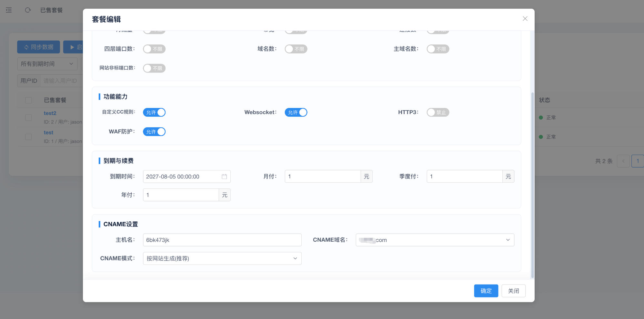644x319 pixels.
Task: Click the 共 2 条 total count text
Action: click(x=604, y=161)
